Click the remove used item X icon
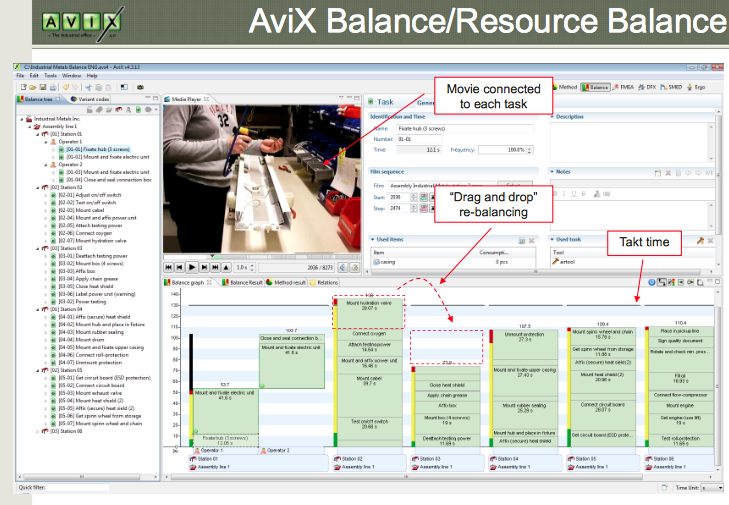This screenshot has height=505, width=729. [531, 240]
